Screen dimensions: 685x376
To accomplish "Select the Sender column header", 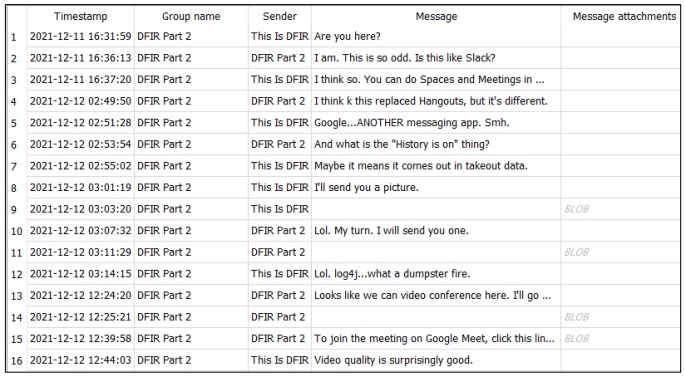I will [280, 16].
